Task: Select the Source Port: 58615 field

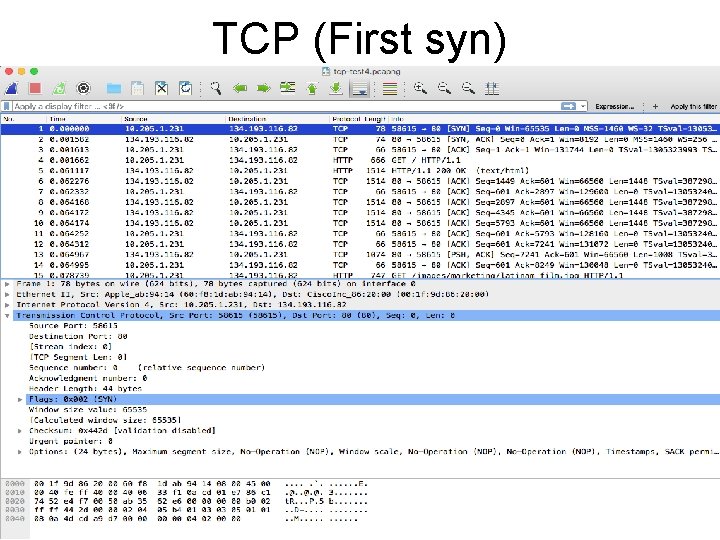Action: pyautogui.click(x=73, y=326)
